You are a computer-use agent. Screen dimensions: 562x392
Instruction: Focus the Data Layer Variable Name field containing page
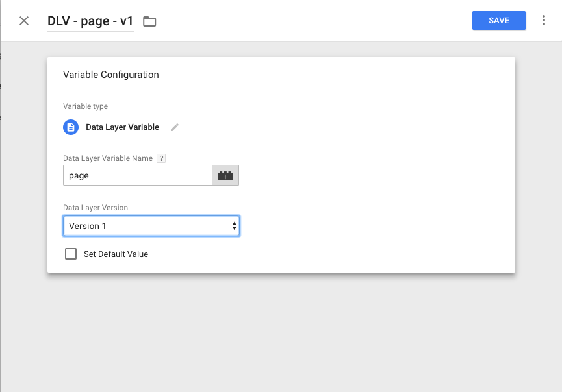coord(137,176)
